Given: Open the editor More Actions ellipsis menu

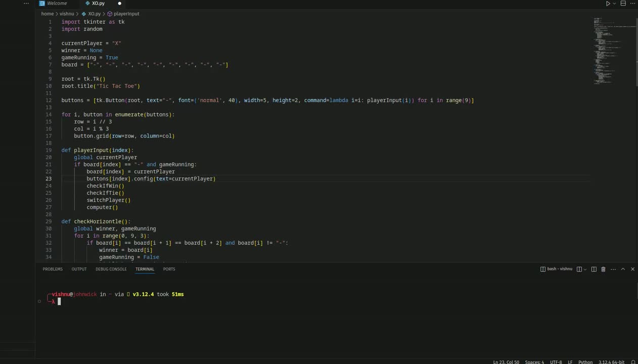Looking at the screenshot, I should pos(633,4).
